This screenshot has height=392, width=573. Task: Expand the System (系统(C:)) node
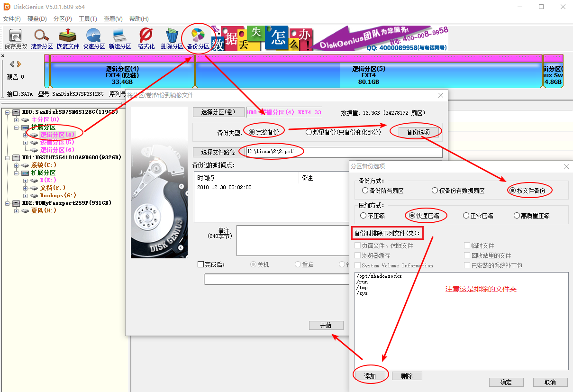coord(17,165)
